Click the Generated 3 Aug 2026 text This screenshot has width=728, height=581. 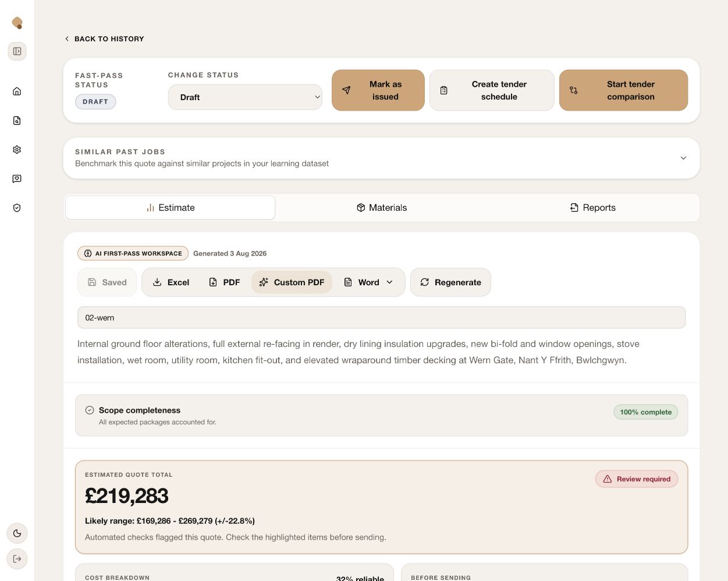pyautogui.click(x=230, y=253)
